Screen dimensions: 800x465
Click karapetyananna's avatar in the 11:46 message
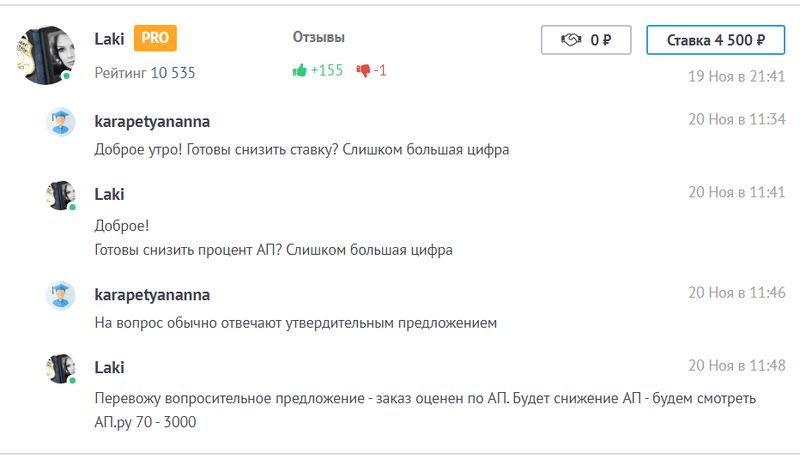point(61,295)
